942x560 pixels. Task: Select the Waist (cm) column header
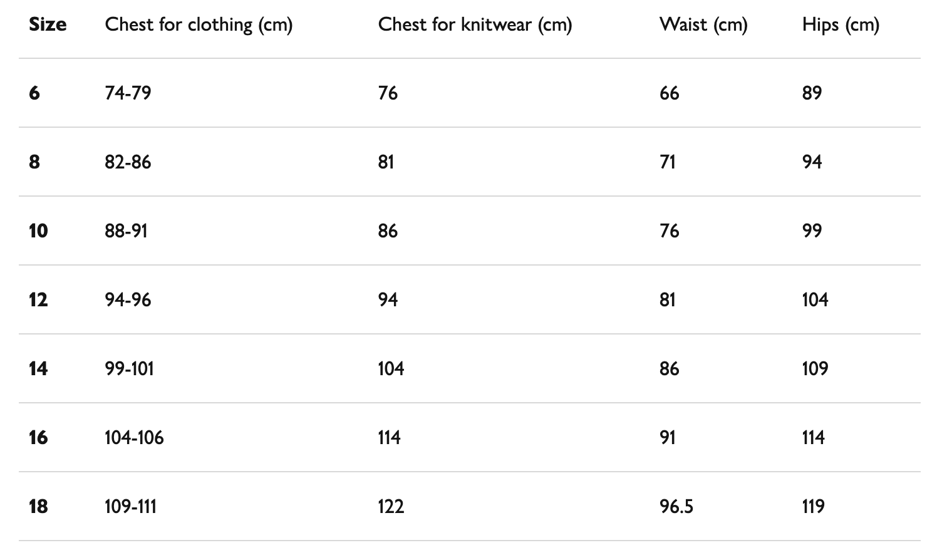[x=703, y=25]
